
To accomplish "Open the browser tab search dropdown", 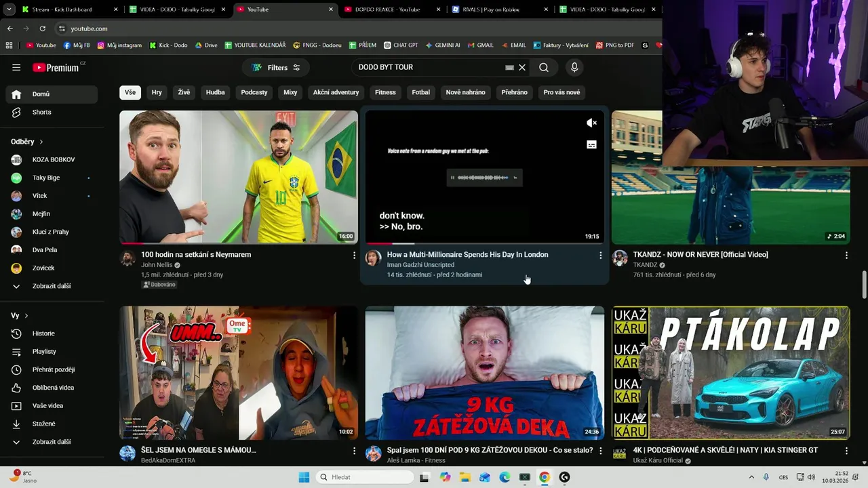I will coord(9,9).
